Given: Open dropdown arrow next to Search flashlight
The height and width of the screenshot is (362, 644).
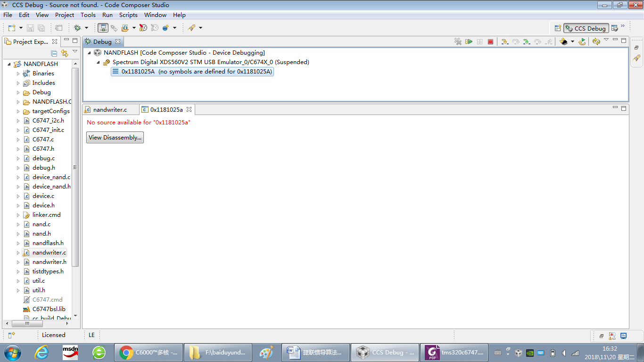Looking at the screenshot, I should [x=200, y=28].
